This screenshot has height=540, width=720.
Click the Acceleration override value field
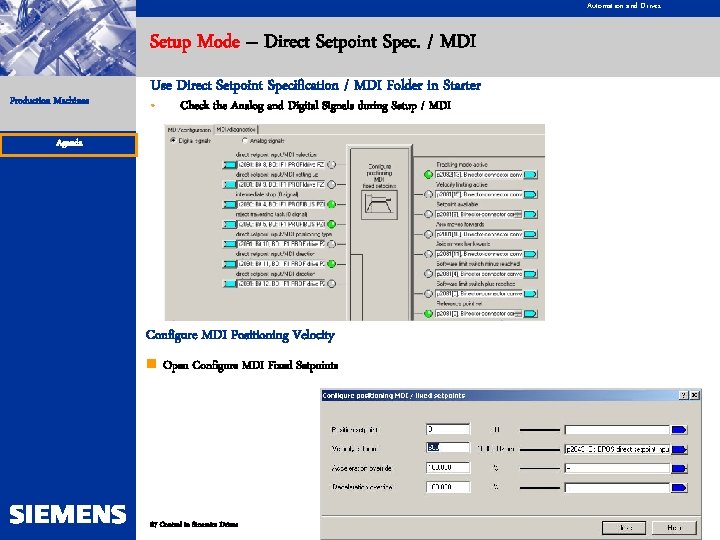(448, 468)
